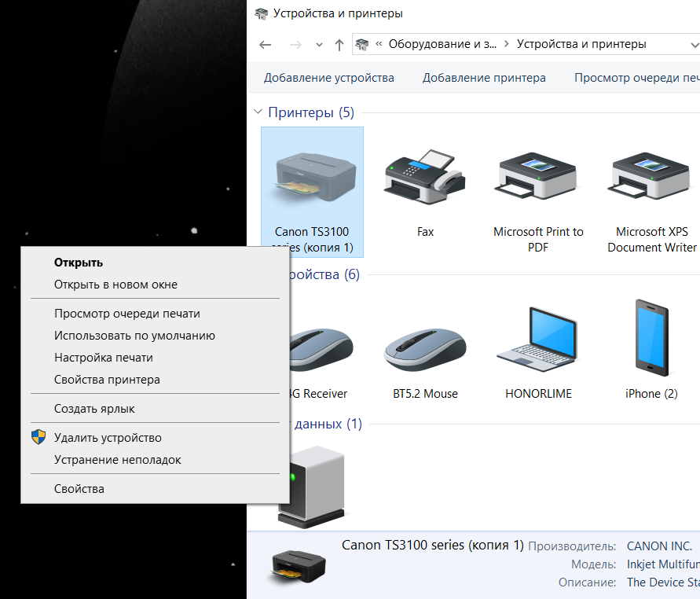Click the Canon TS3100 series (копия 1) details title
Viewport: 700px width, 599px height.
433,545
